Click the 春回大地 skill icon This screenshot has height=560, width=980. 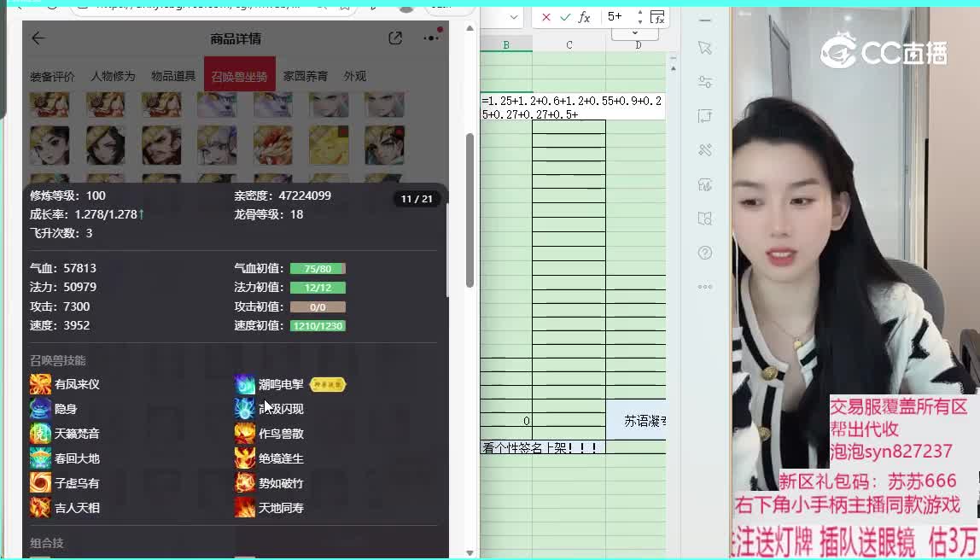tap(41, 458)
